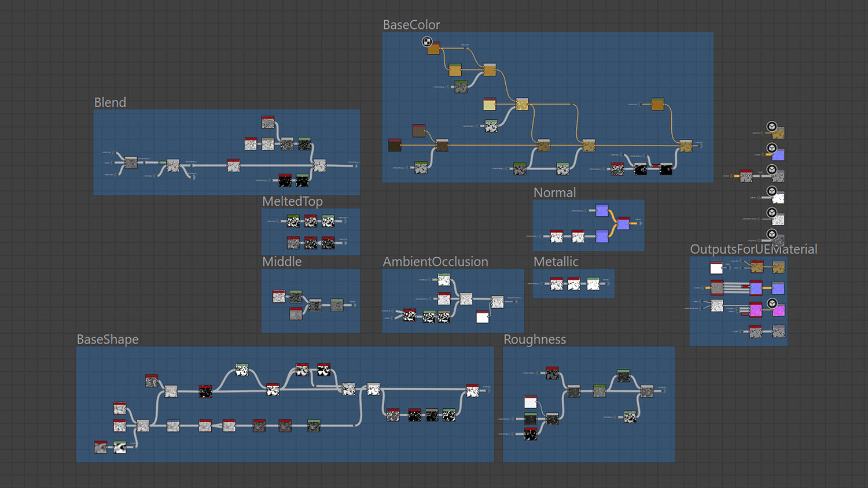Select the Normal frame title
This screenshot has height=488, width=868.
[554, 193]
